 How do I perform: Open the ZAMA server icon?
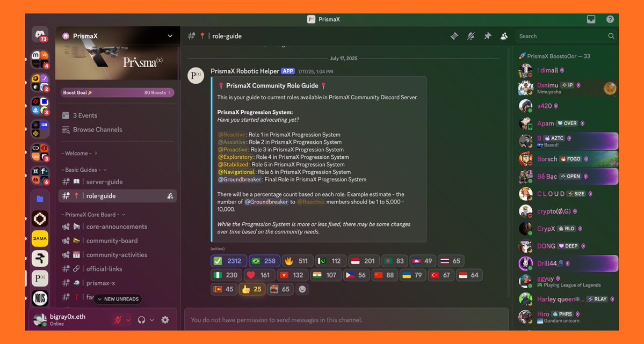click(40, 238)
